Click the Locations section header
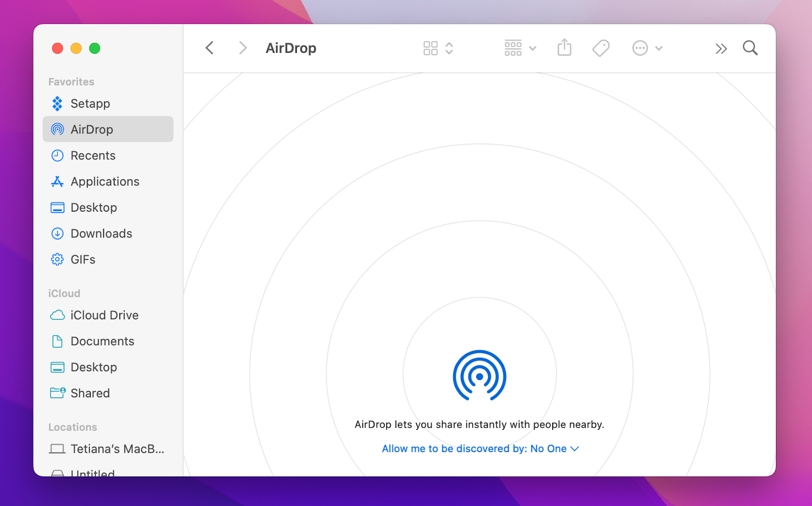Image resolution: width=812 pixels, height=506 pixels. (x=73, y=427)
